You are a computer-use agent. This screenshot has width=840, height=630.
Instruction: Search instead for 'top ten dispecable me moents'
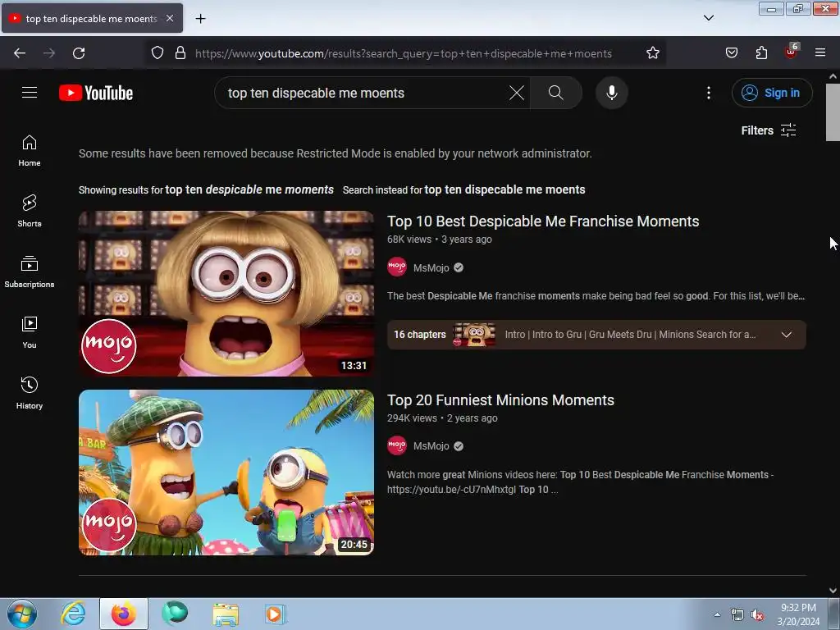click(x=504, y=189)
